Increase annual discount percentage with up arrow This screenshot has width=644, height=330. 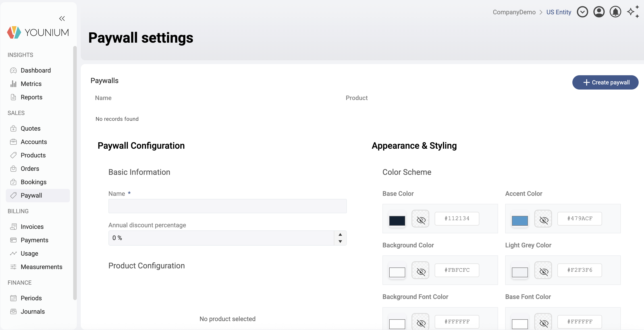(x=340, y=234)
